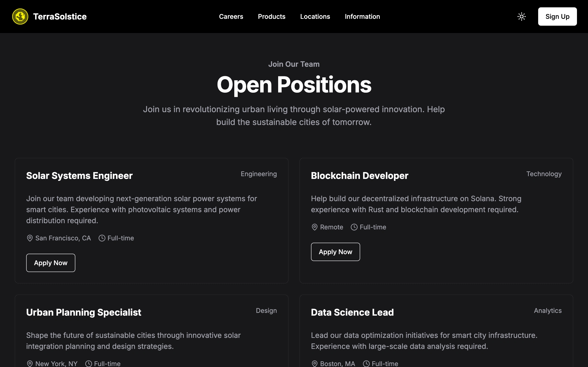The image size is (588, 367).
Task: Click the Remote location pin icon
Action: (x=314, y=227)
